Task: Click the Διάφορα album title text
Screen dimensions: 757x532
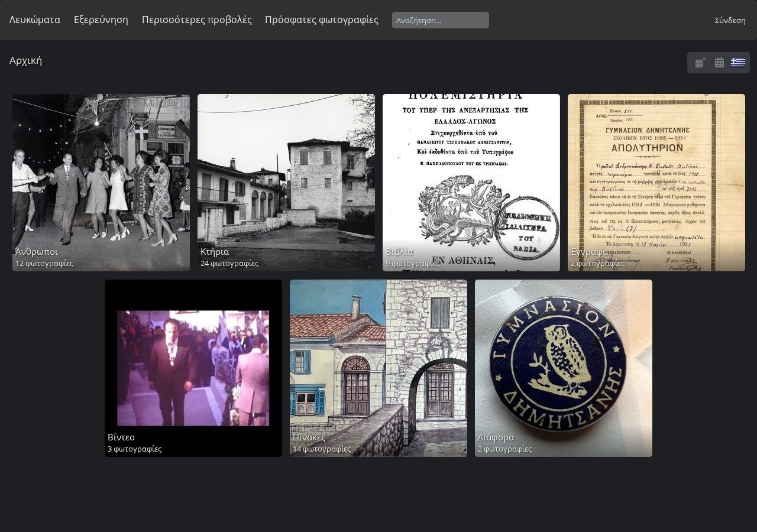Action: (x=496, y=437)
